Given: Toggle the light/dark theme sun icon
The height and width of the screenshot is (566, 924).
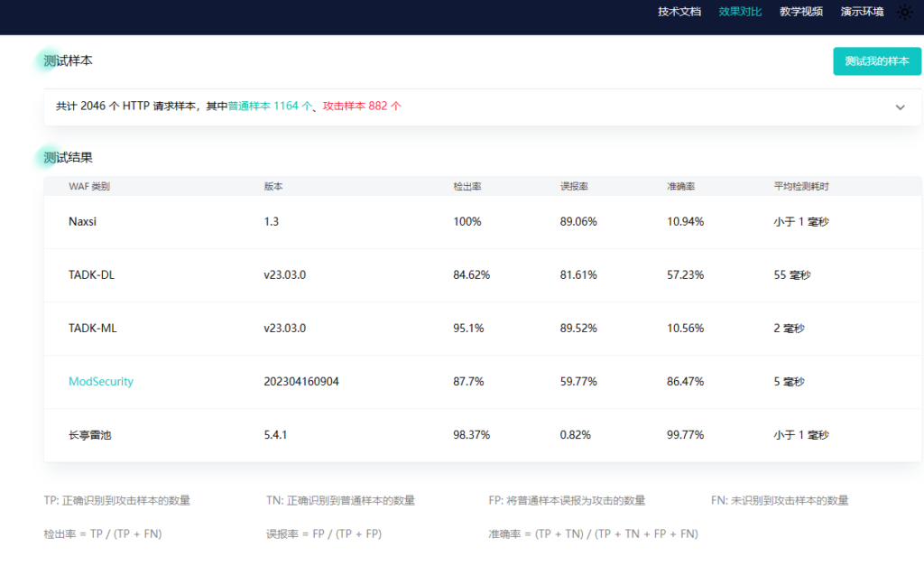Looking at the screenshot, I should [x=904, y=12].
